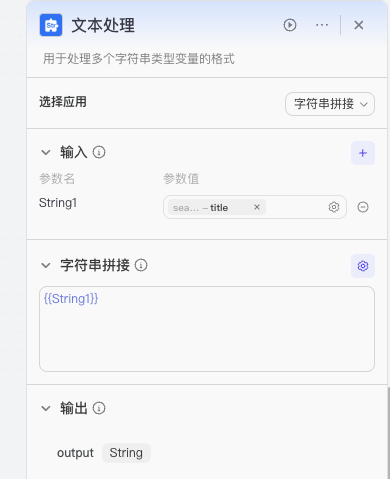Run the 文本处理 node test
The width and height of the screenshot is (390, 479).
290,25
